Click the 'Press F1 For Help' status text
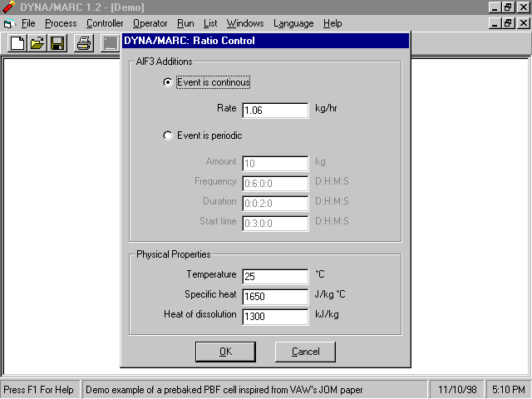 tap(39, 390)
